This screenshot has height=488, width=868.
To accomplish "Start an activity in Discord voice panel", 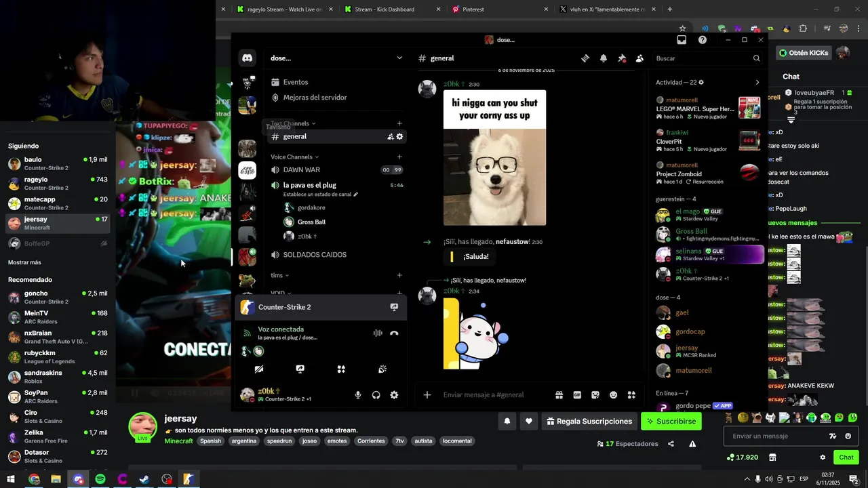I will pos(341,369).
